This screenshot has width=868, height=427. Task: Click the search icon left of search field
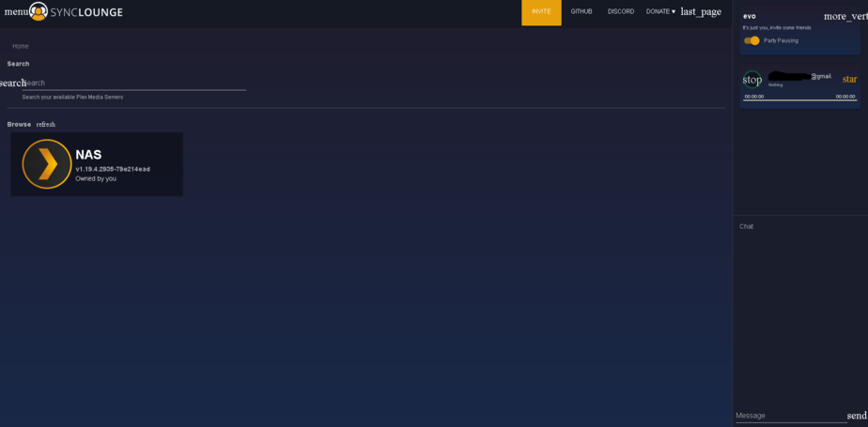pos(12,84)
